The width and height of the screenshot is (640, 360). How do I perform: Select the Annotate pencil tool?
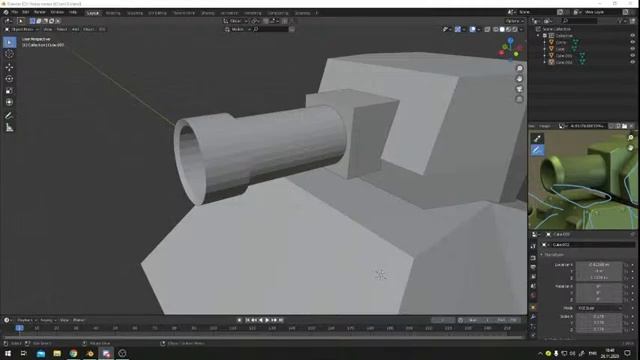9,116
